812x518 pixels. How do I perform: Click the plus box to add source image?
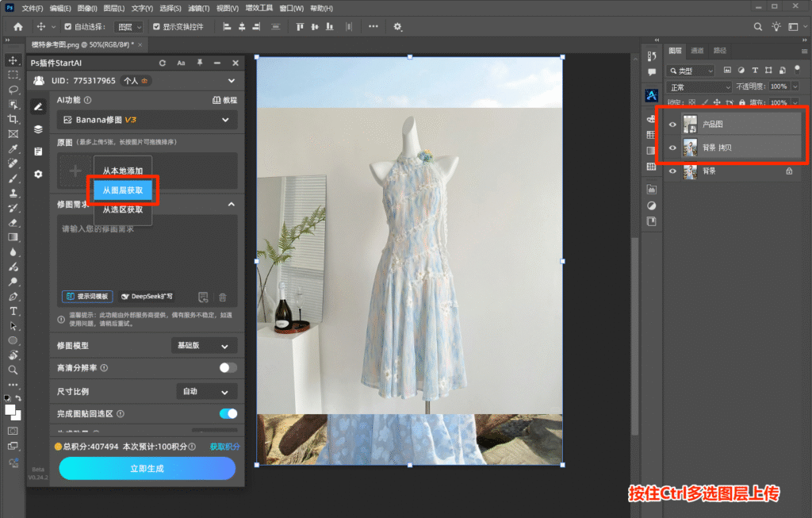tap(75, 171)
